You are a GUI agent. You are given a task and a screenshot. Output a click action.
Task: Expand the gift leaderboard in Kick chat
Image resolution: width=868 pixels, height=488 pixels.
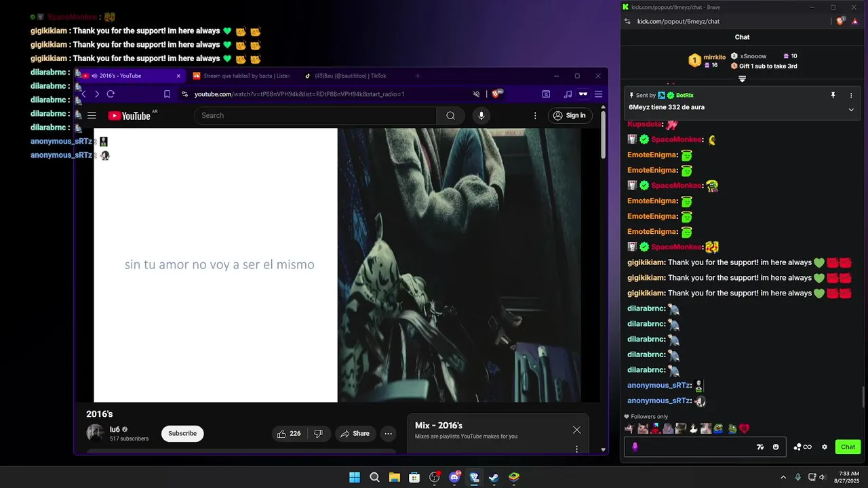[x=742, y=79]
